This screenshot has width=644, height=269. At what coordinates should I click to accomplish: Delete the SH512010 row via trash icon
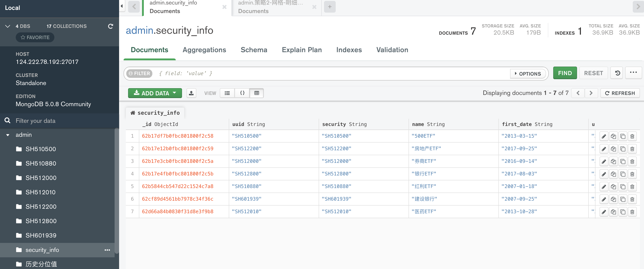[x=632, y=212]
